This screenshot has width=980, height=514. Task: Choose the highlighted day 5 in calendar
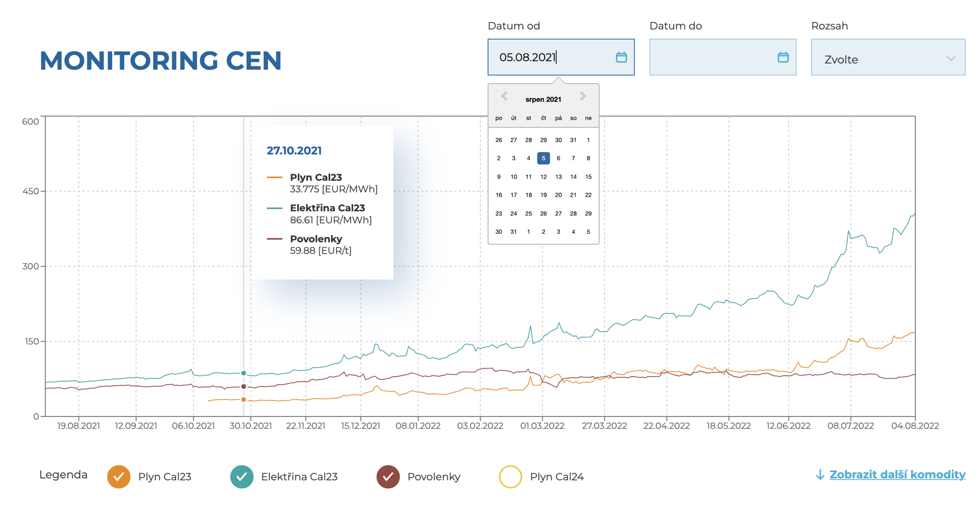[x=543, y=158]
